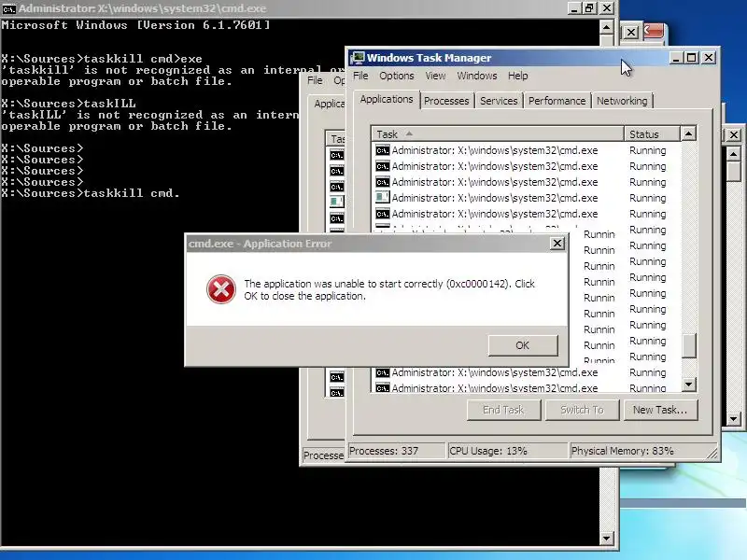Image resolution: width=747 pixels, height=560 pixels.
Task: Select the last cmd.exe task icon in list
Action: [382, 388]
